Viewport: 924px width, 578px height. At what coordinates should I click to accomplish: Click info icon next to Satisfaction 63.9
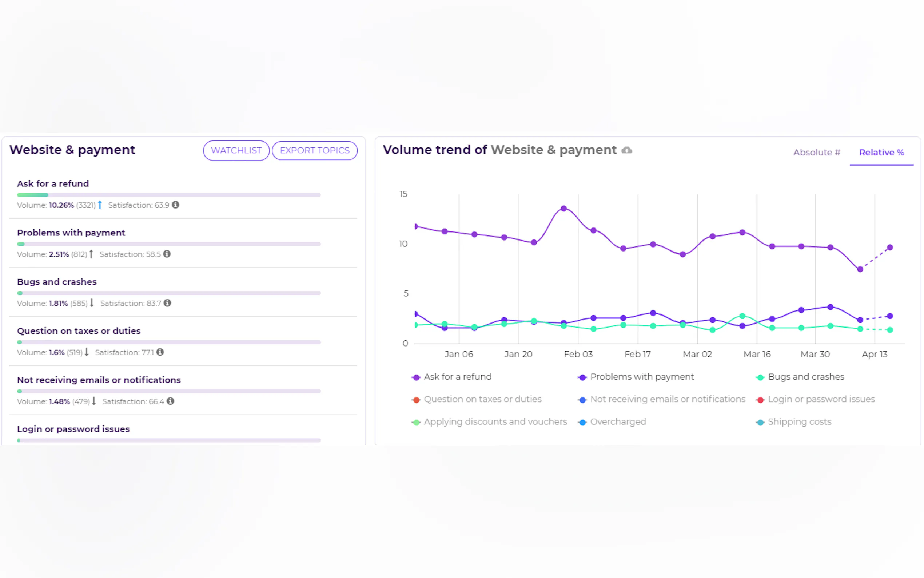(175, 205)
